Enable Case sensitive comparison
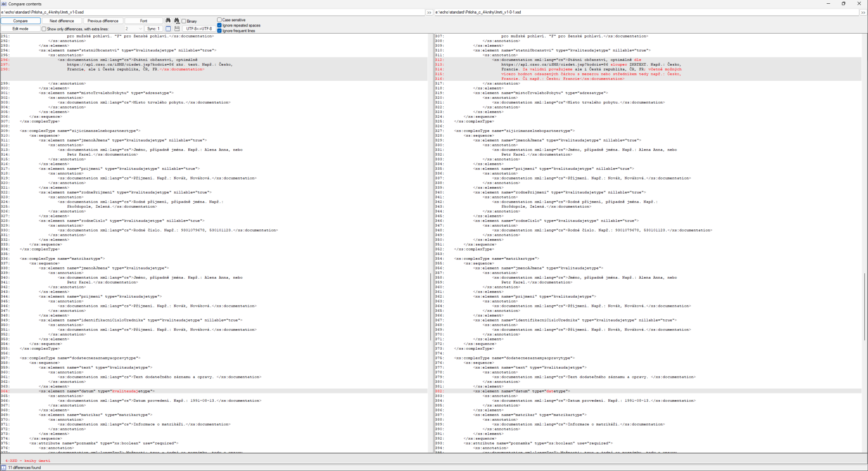This screenshot has width=868, height=471. (232, 20)
